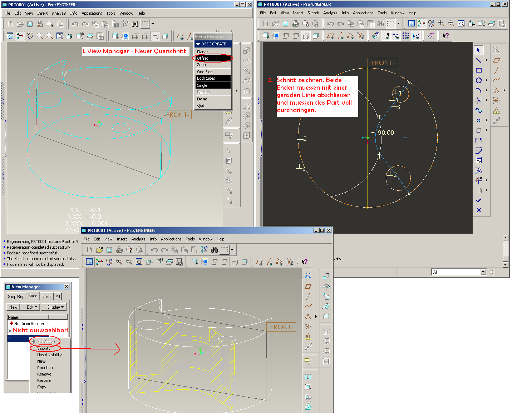532x413 pixels.
Task: Select One Side in XSEC CREATE menu
Action: coord(205,72)
